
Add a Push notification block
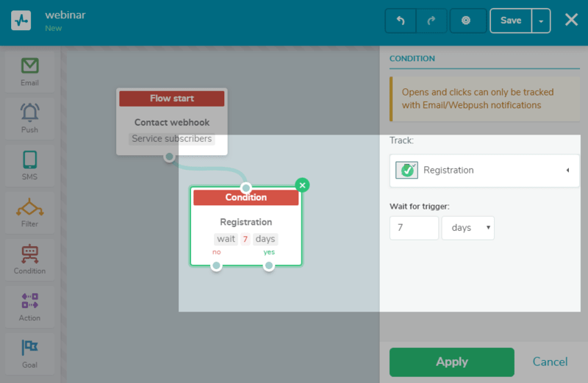[29, 118]
